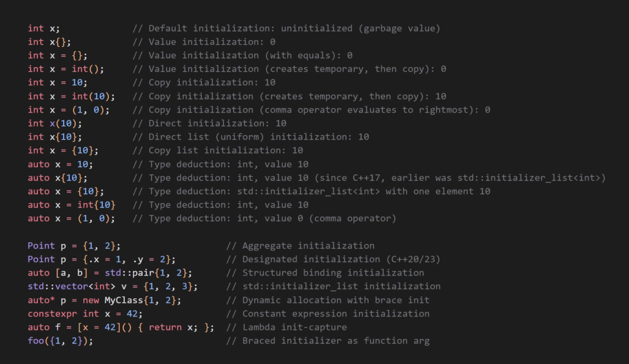
Task: Click the 'Structured binding initialization' comment
Action: pos(333,273)
